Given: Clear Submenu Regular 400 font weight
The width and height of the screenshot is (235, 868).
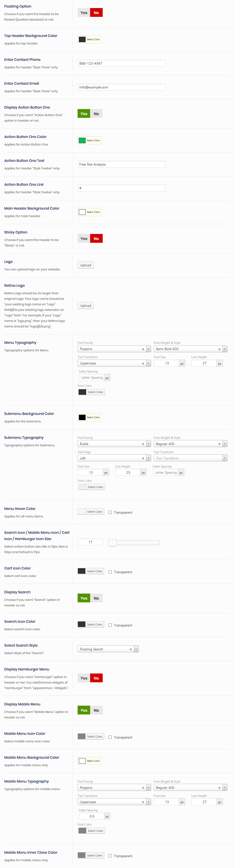Looking at the screenshot, I should click(219, 444).
